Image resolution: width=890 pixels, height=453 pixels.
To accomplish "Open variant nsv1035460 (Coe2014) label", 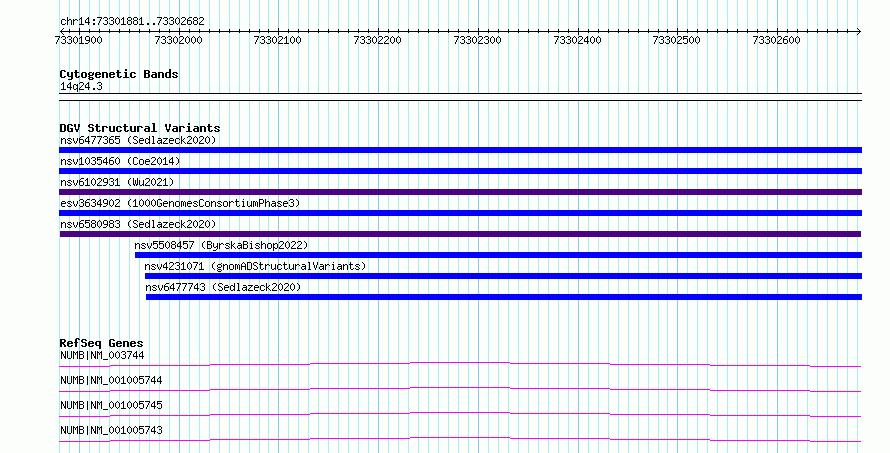I will [x=120, y=161].
